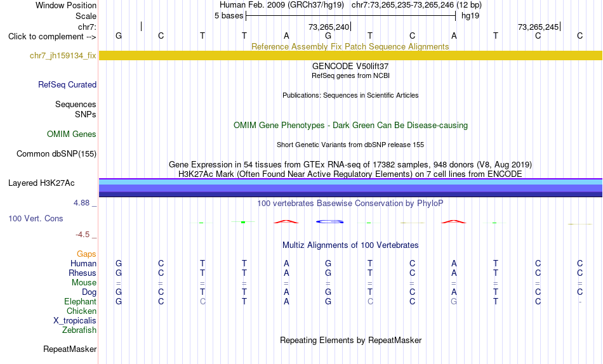Click 'RefSeq genes from NCBI' title
This screenshot has width=603, height=364.
pyautogui.click(x=351, y=75)
